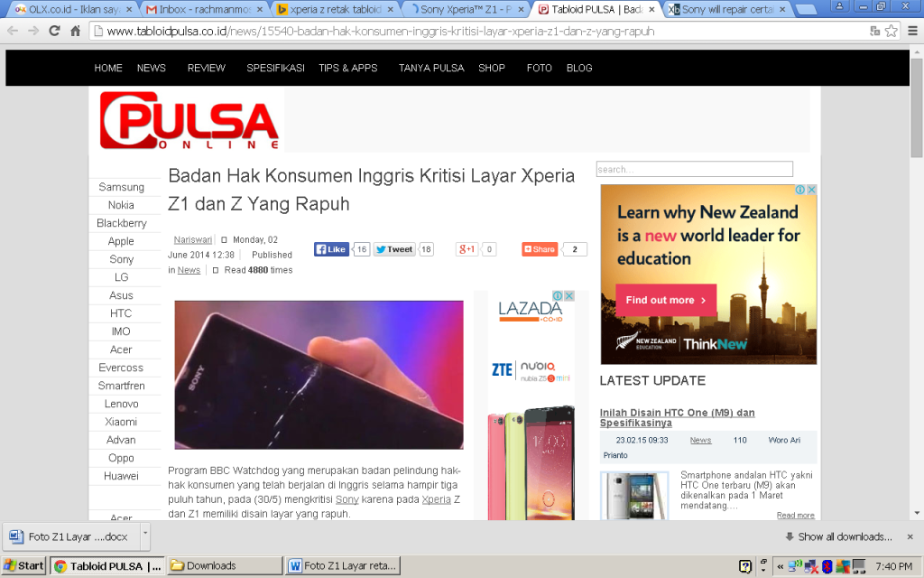Close the New Zealand ad with X
The image size is (924, 578).
[x=811, y=190]
